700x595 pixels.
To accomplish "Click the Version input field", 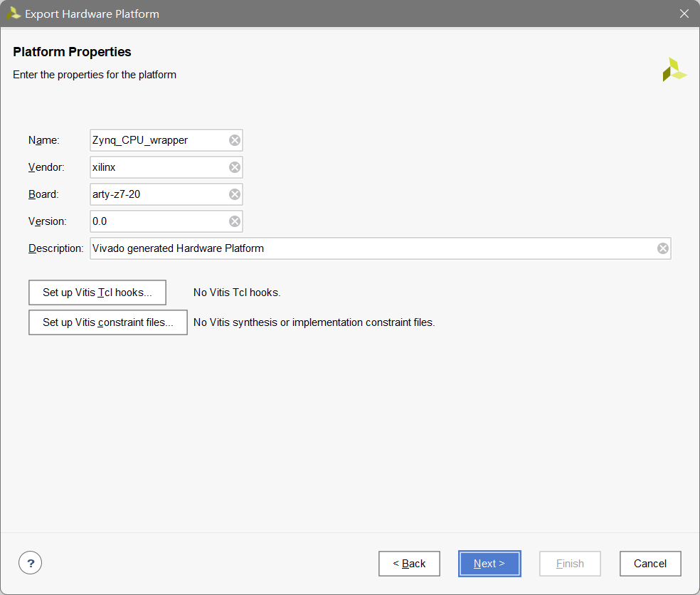I will [x=157, y=221].
